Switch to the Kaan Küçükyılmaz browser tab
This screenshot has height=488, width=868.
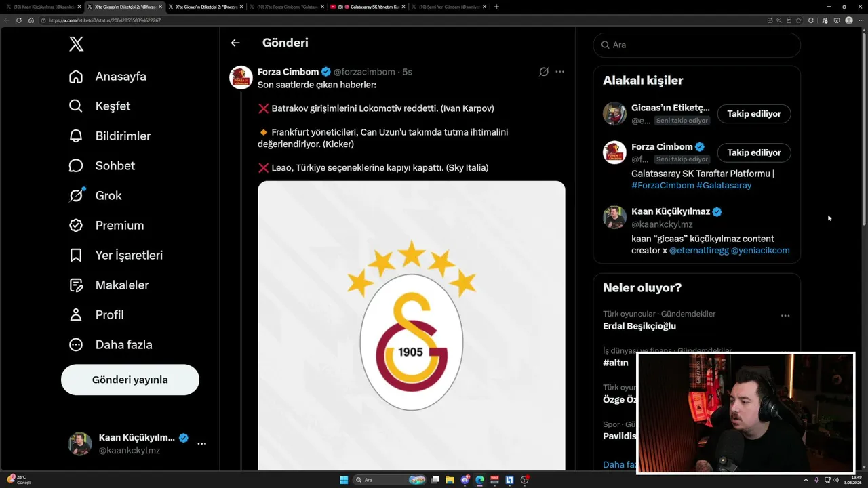point(42,7)
